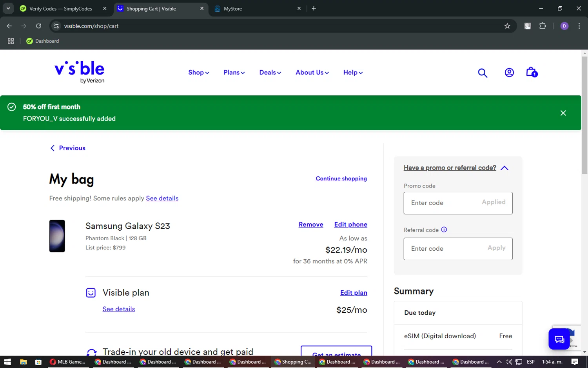Open File Explorer from taskbar
This screenshot has height=368, width=588.
click(23, 362)
